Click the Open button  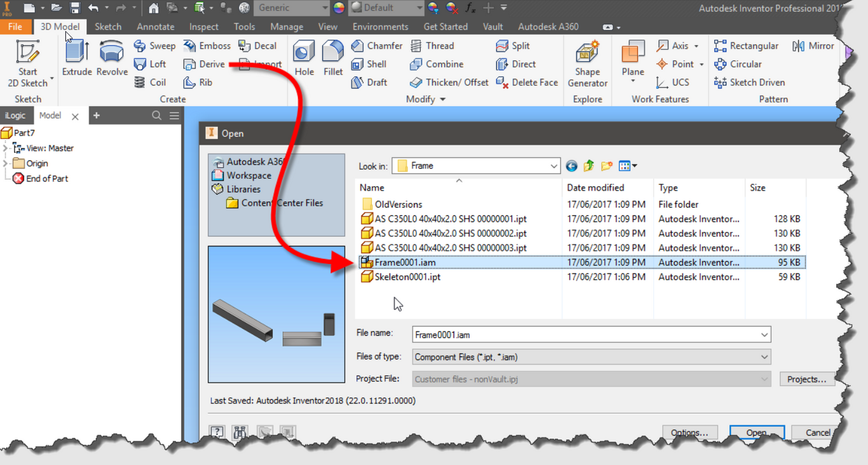(x=757, y=432)
